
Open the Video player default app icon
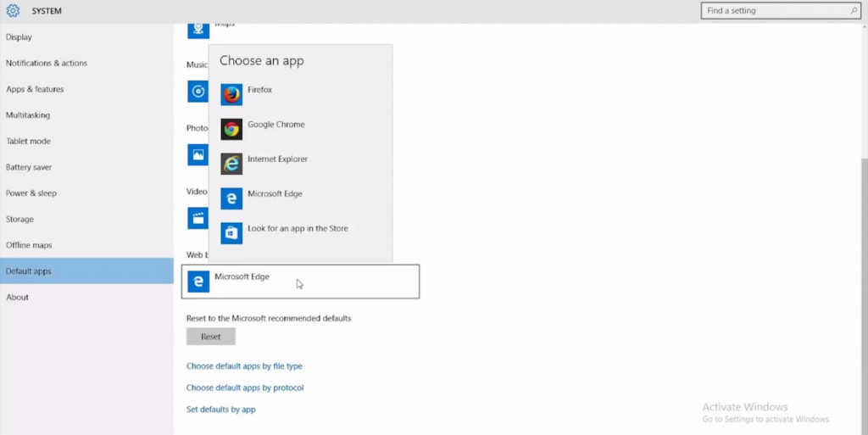tap(198, 218)
